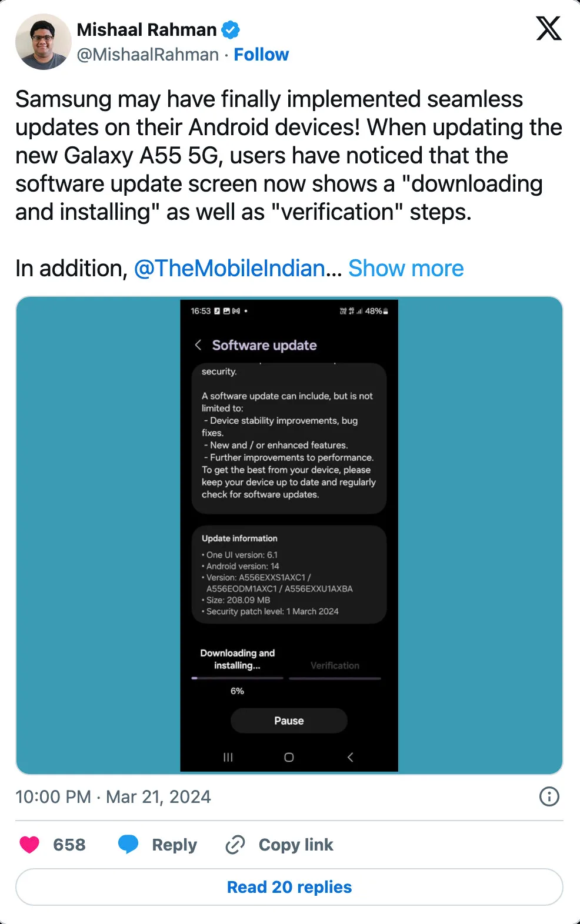The width and height of the screenshot is (580, 924).
Task: Click the verified blue checkmark badge
Action: click(x=231, y=29)
